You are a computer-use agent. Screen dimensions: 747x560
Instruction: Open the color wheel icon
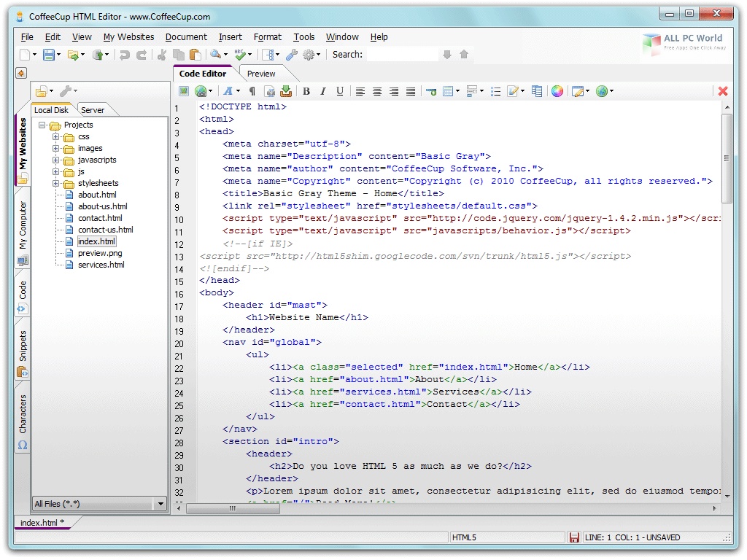tap(557, 91)
